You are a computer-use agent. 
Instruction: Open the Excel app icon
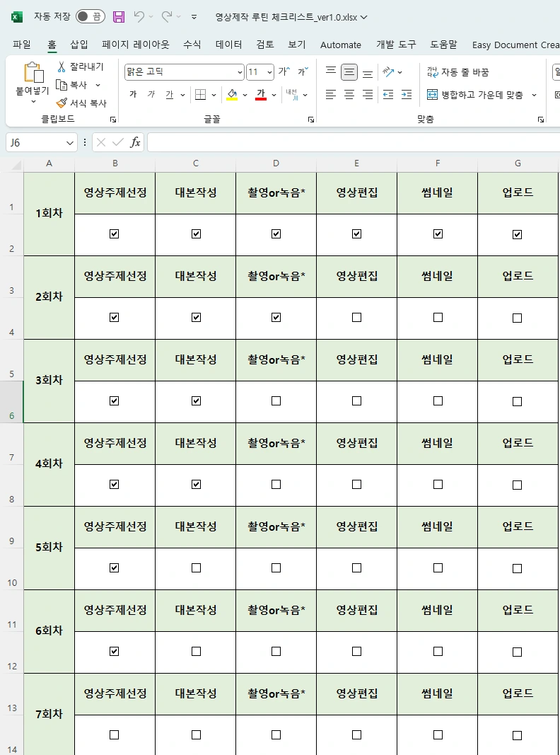17,17
